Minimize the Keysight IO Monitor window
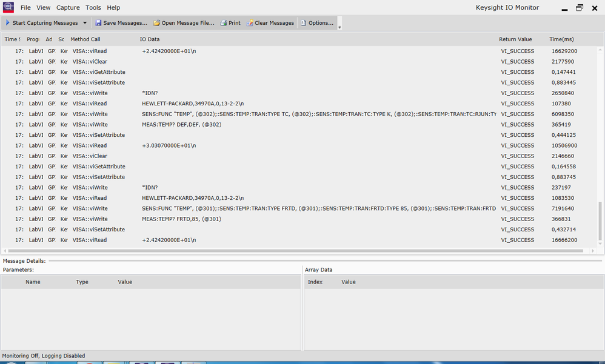The image size is (605, 364). (x=564, y=8)
